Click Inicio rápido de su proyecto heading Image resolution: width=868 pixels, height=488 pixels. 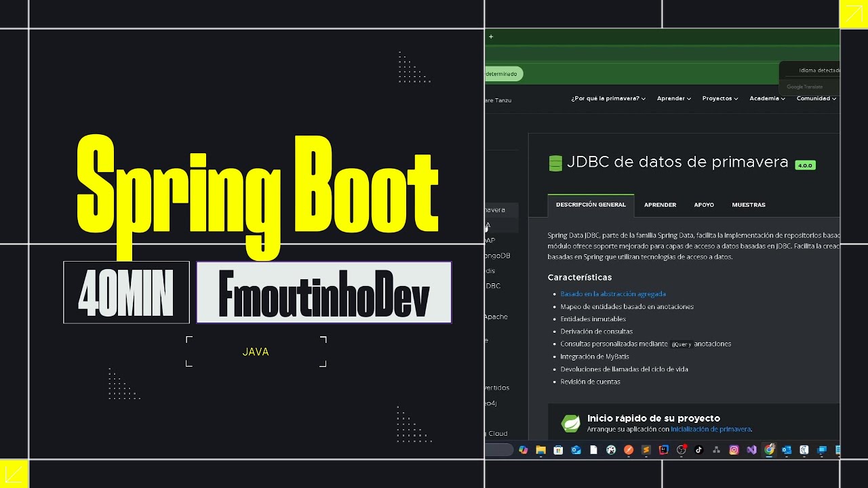[654, 418]
